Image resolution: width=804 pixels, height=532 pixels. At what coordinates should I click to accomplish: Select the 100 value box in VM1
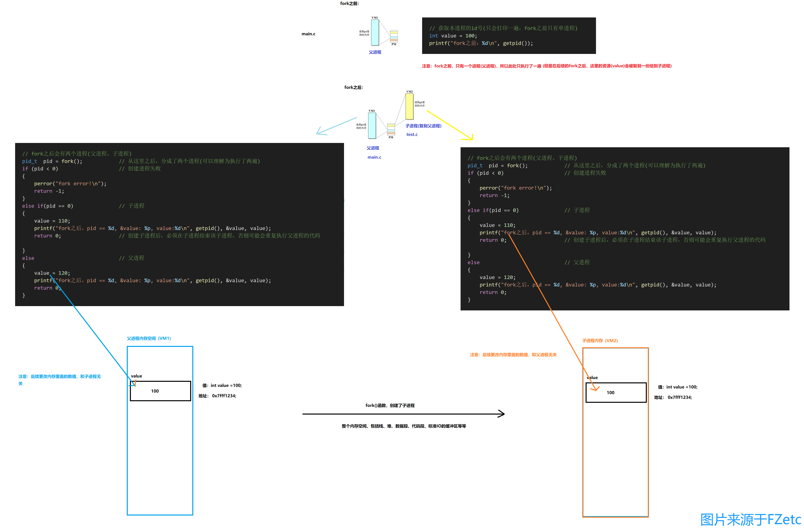[x=160, y=391]
